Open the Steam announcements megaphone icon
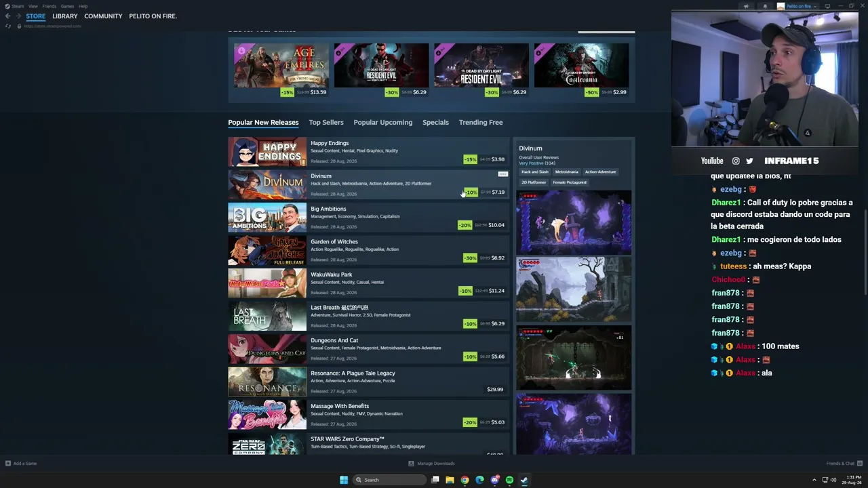Viewport: 868px width, 488px height. click(x=746, y=6)
